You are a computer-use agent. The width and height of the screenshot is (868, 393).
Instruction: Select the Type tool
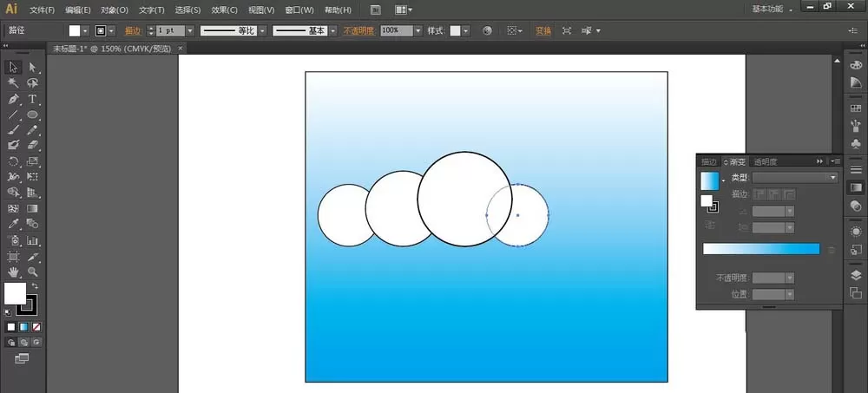click(33, 99)
